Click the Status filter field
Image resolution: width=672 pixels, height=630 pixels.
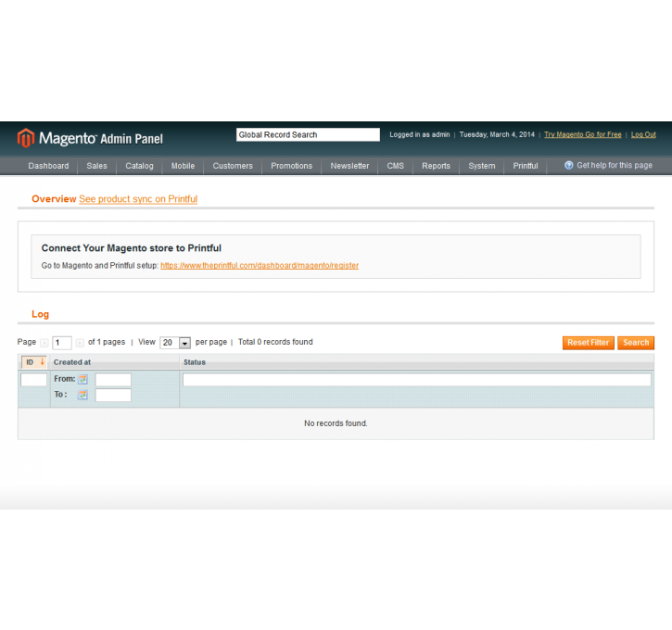click(x=417, y=380)
